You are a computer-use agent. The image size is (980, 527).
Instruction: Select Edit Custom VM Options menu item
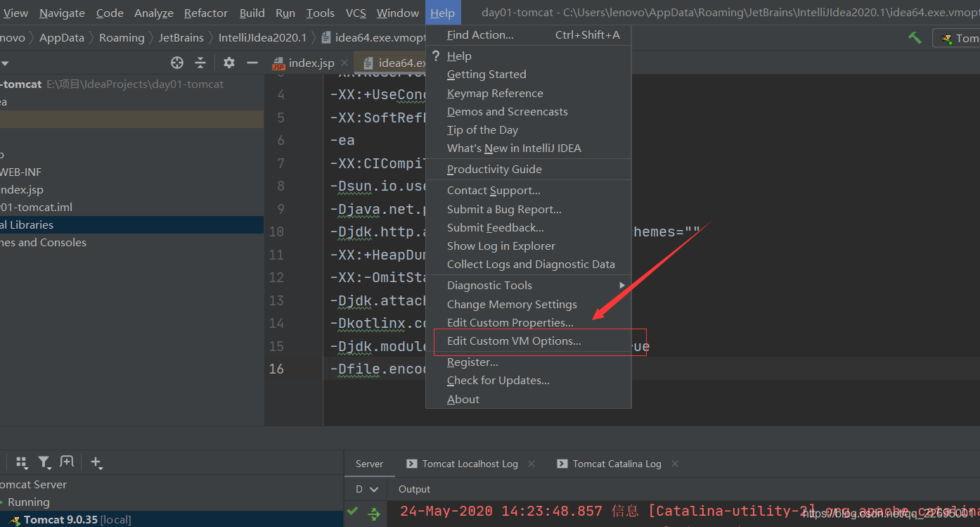514,341
